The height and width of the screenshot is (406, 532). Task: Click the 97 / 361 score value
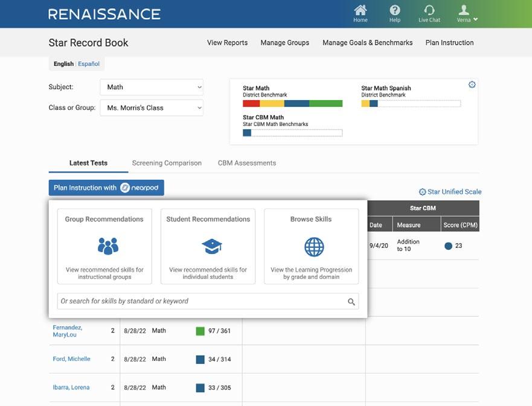tap(220, 331)
